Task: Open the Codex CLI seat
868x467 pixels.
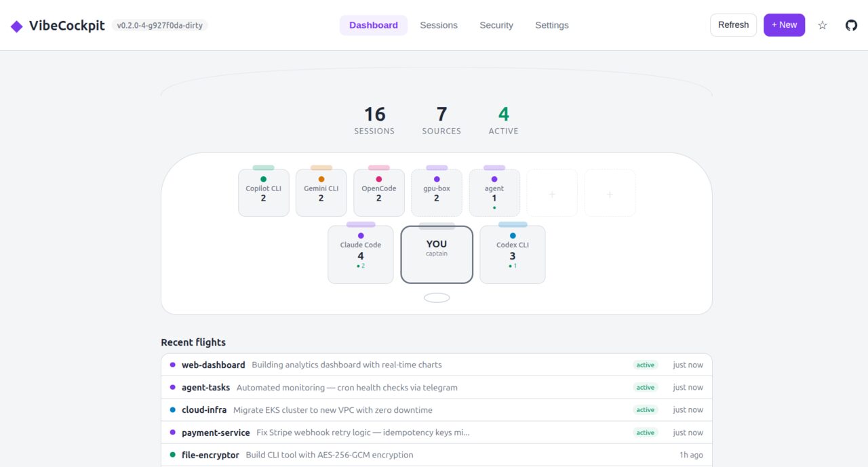Action: point(512,255)
